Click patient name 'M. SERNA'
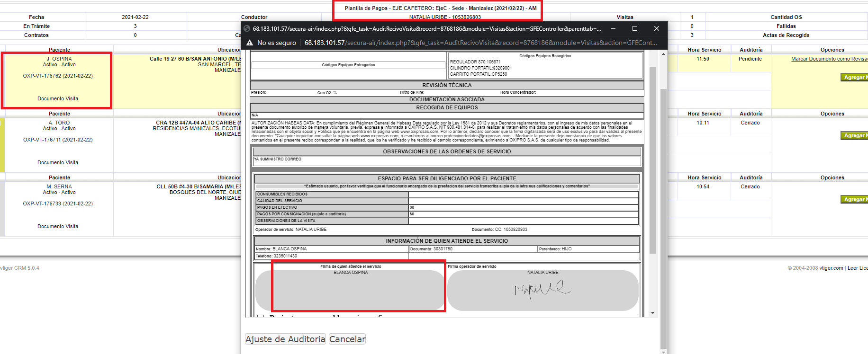This screenshot has width=868, height=354. point(59,186)
